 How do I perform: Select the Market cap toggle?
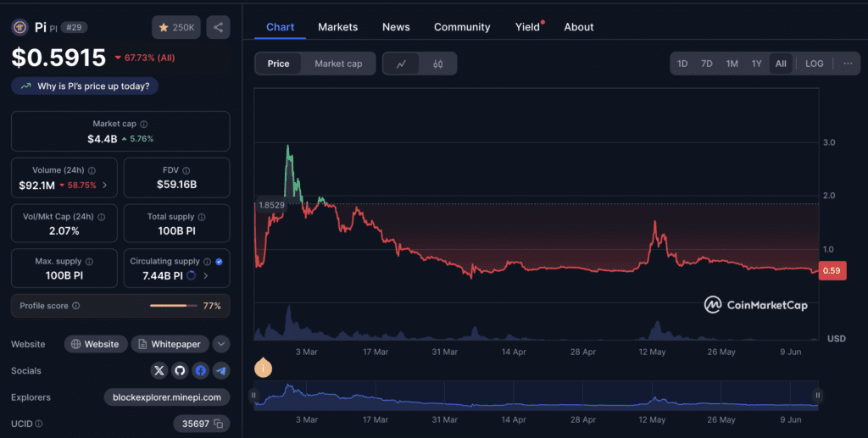(x=338, y=64)
